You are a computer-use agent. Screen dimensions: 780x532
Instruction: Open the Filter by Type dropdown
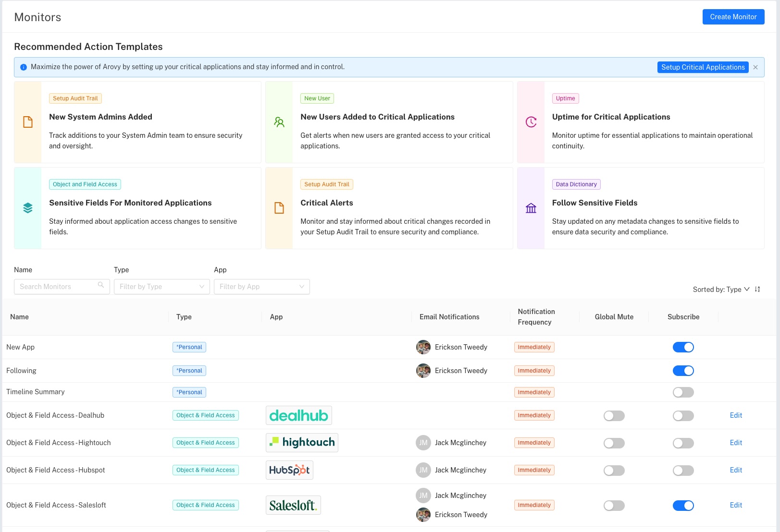click(x=162, y=287)
